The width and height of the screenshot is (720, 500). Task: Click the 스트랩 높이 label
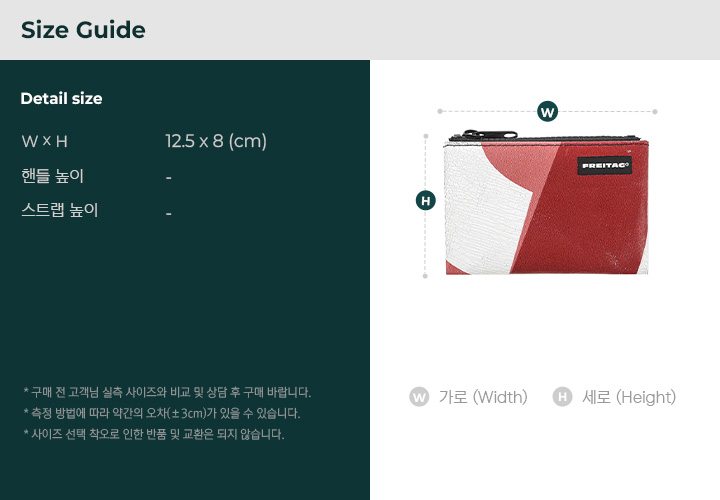(60, 210)
